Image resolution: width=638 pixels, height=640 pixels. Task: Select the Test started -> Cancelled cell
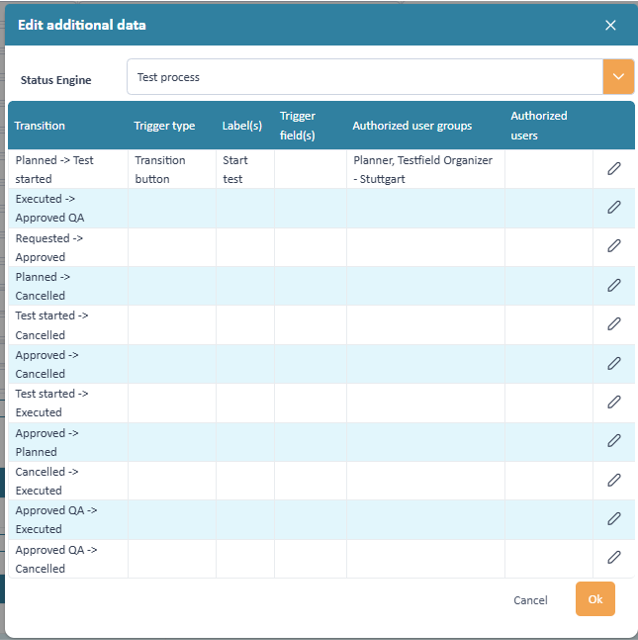68,325
